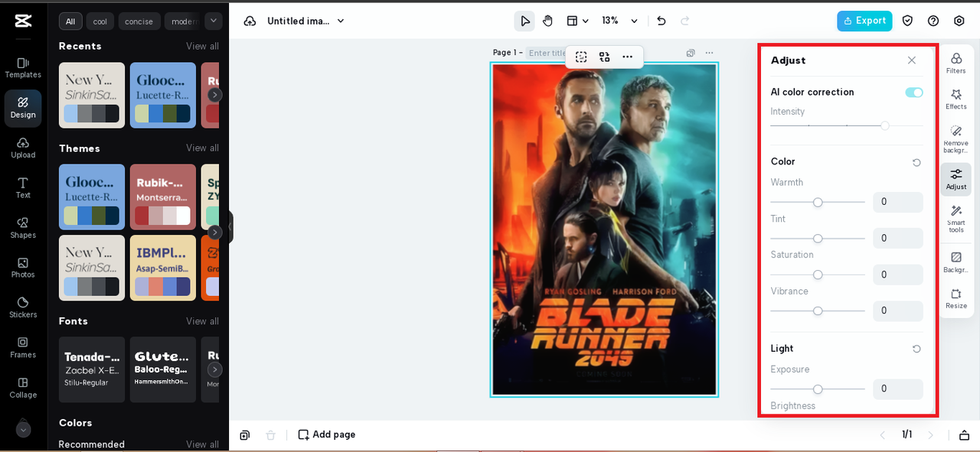
Task: View all Recents
Action: [x=202, y=47]
